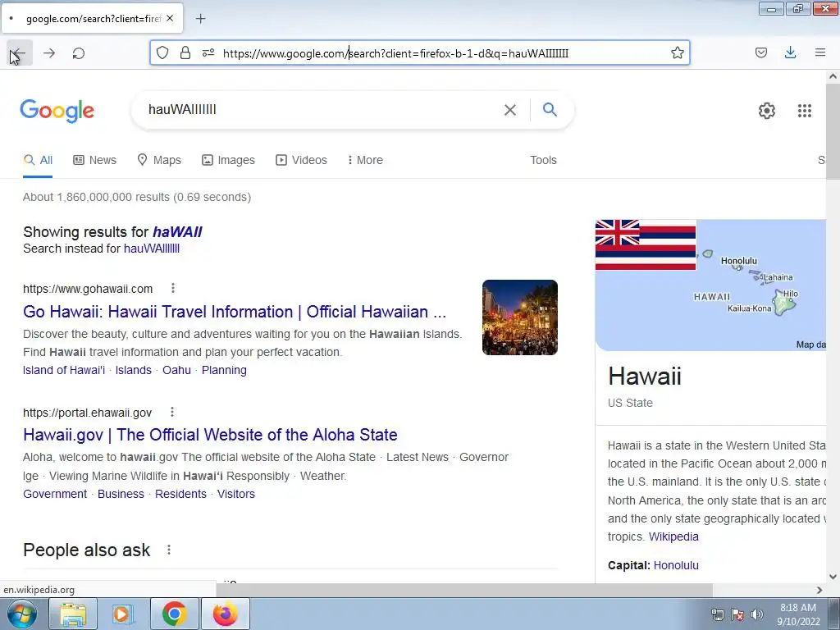The height and width of the screenshot is (630, 840).
Task: Open the Government sitelink
Action: point(55,494)
